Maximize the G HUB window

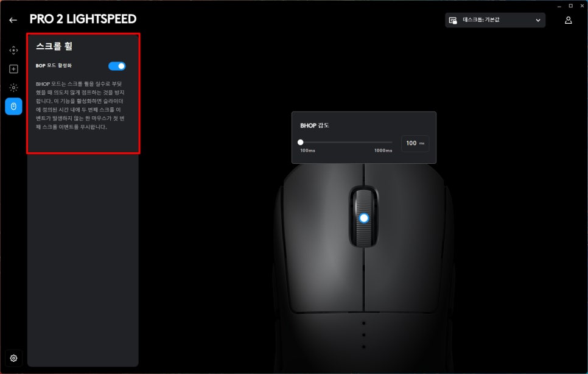click(571, 6)
